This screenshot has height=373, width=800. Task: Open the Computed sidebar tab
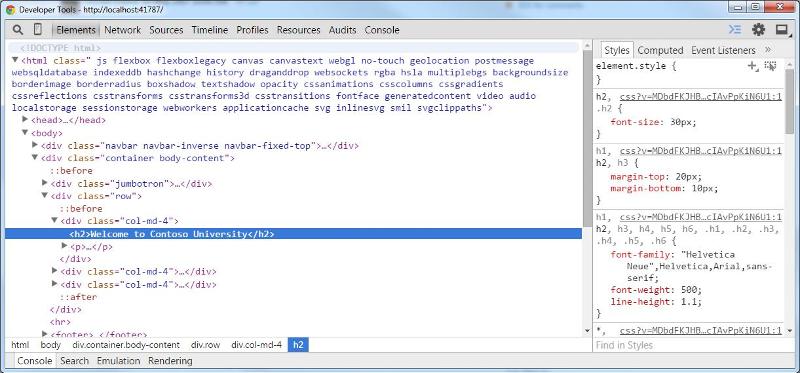click(x=660, y=50)
